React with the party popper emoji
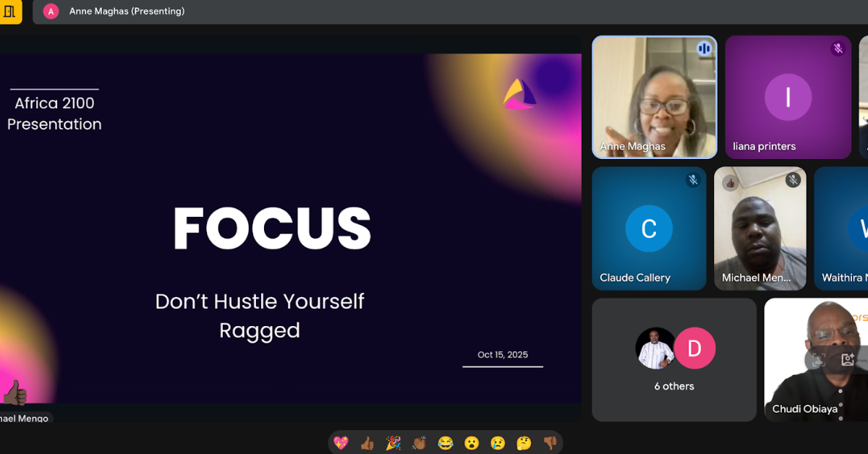The height and width of the screenshot is (454, 868). click(x=393, y=442)
